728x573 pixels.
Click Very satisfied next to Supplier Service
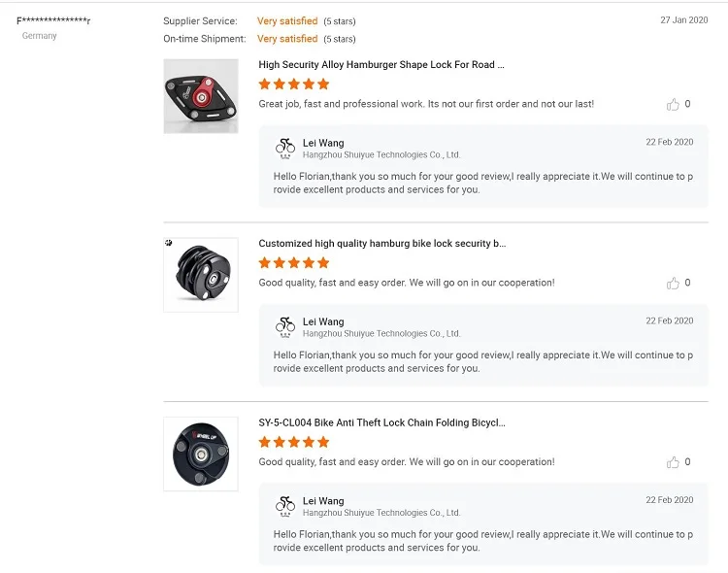tap(287, 21)
